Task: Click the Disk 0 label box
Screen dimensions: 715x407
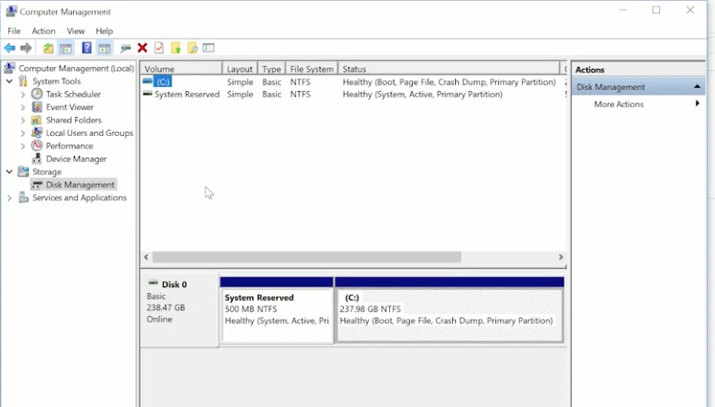Action: click(x=179, y=310)
